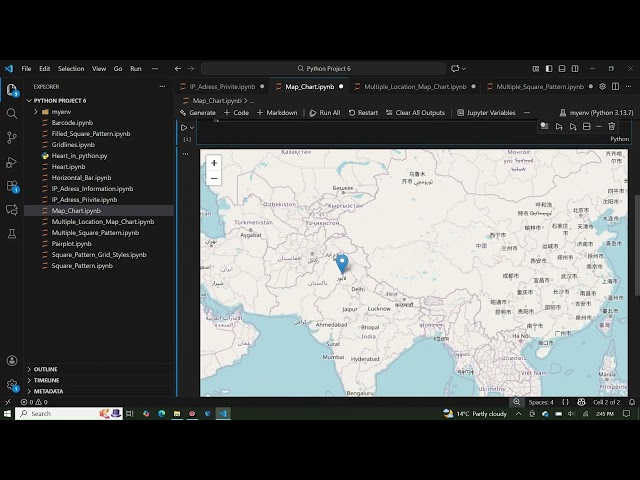Switch to the Multiple_Square_Pattern.ipynb tab
640x480 pixels.
click(540, 87)
